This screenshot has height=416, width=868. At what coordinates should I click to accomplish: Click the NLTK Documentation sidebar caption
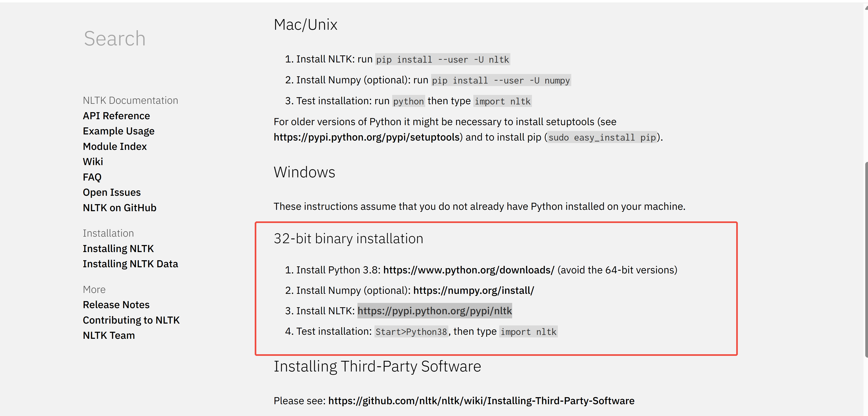pyautogui.click(x=130, y=100)
